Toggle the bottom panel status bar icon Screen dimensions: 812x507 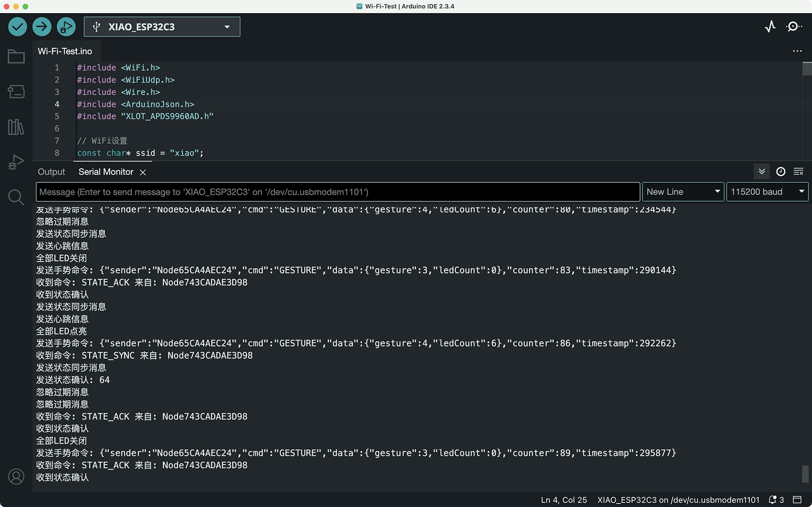[798, 500]
